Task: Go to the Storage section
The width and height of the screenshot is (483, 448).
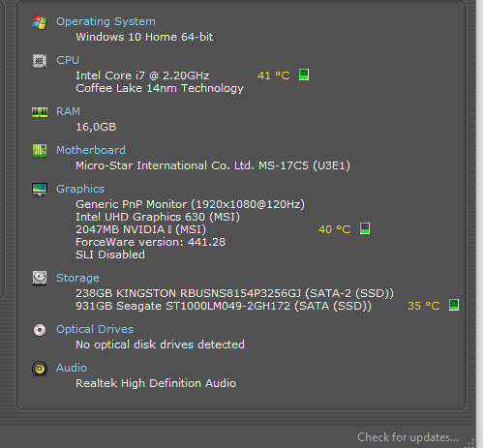Action: [77, 278]
